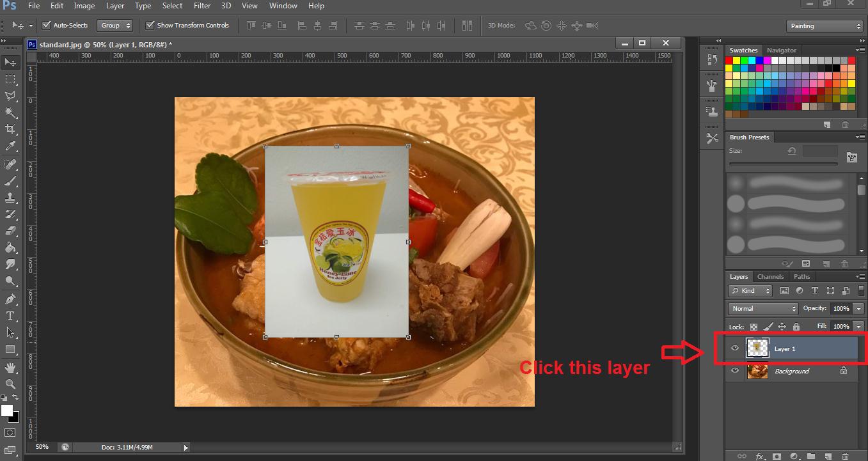Switch to the Channels tab

coord(770,277)
